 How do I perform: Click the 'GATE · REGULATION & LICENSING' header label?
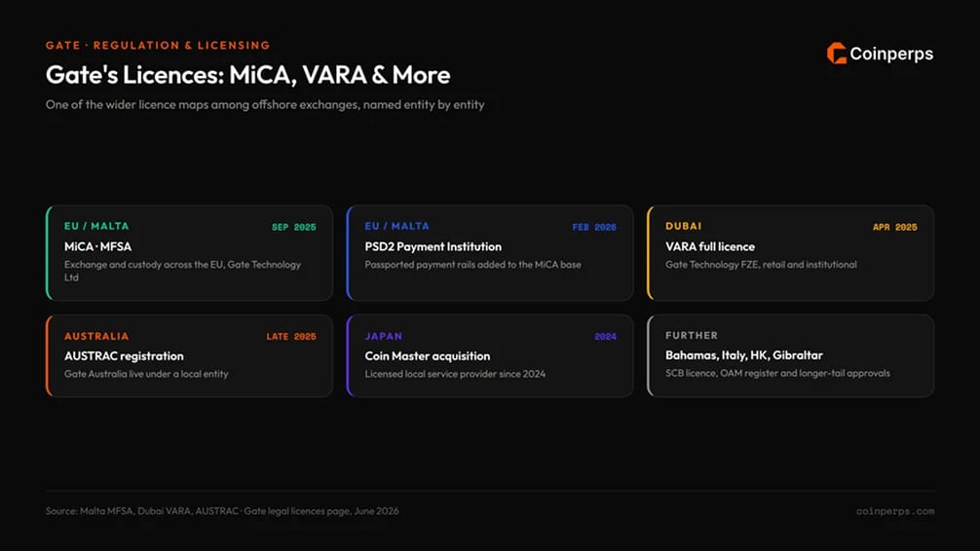(158, 46)
